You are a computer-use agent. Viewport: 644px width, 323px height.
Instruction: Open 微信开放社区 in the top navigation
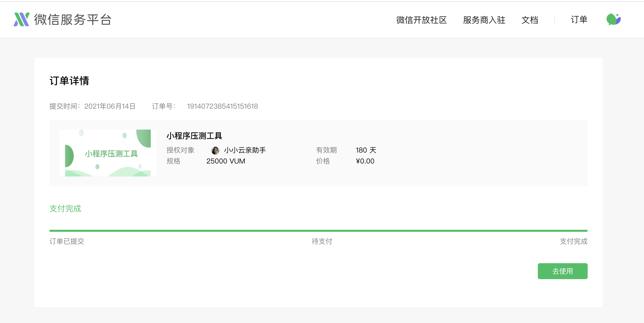[x=421, y=20]
